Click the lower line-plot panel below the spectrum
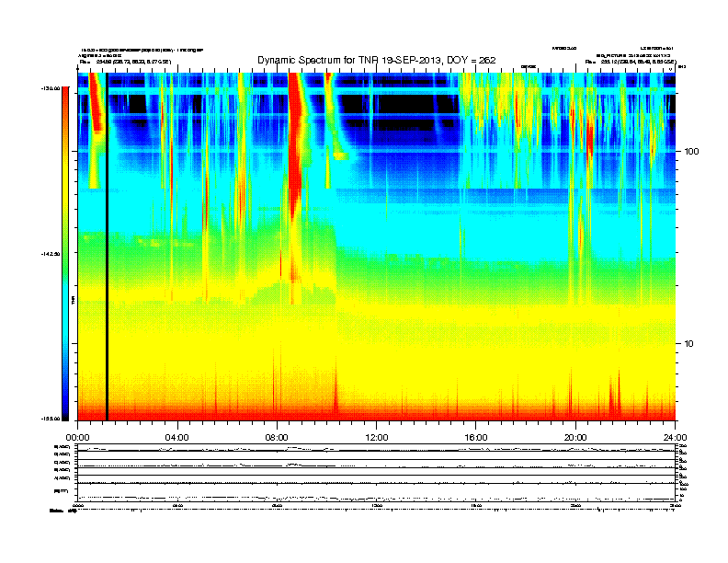Viewport: 728px width, 563px height. tap(377, 473)
